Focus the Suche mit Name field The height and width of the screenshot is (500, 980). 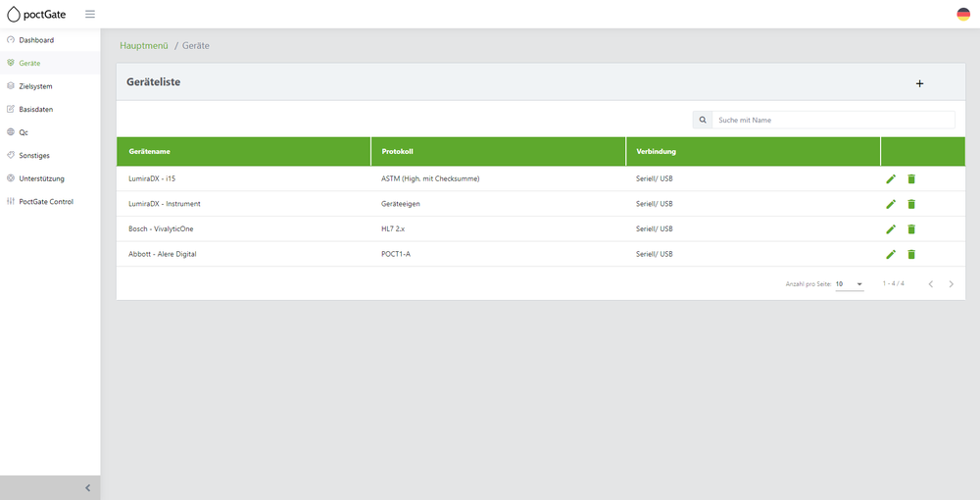[x=833, y=120]
